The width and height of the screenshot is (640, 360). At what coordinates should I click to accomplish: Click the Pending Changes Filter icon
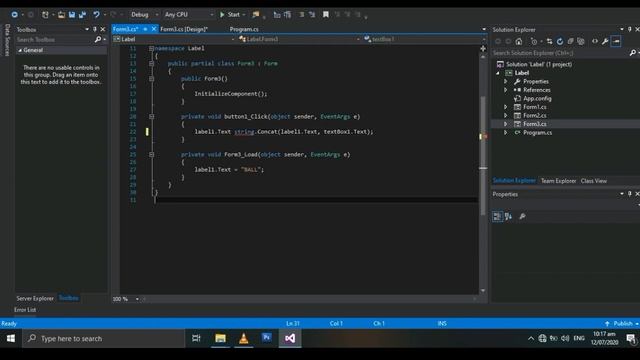[x=534, y=42]
